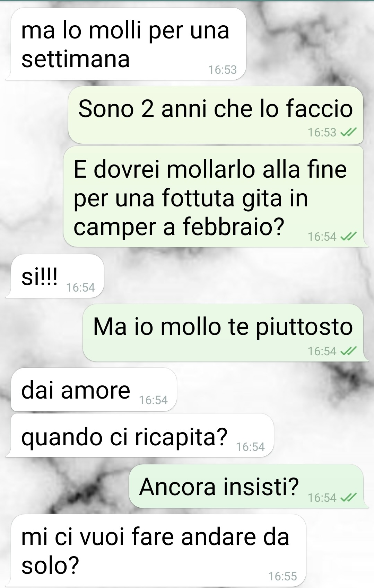Select the 'quando ci ricapita?' message
Image resolution: width=374 pixels, height=588 pixels.
pyautogui.click(x=140, y=435)
